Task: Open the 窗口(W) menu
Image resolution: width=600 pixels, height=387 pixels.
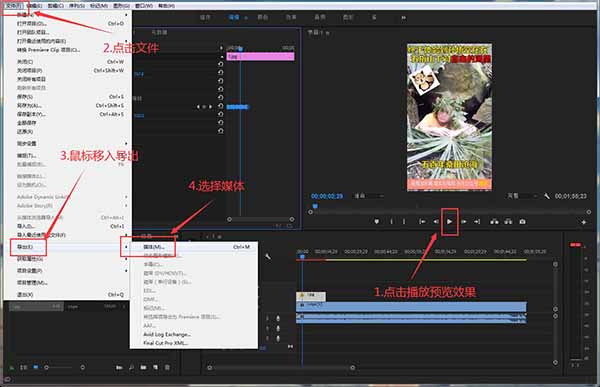Action: click(144, 6)
